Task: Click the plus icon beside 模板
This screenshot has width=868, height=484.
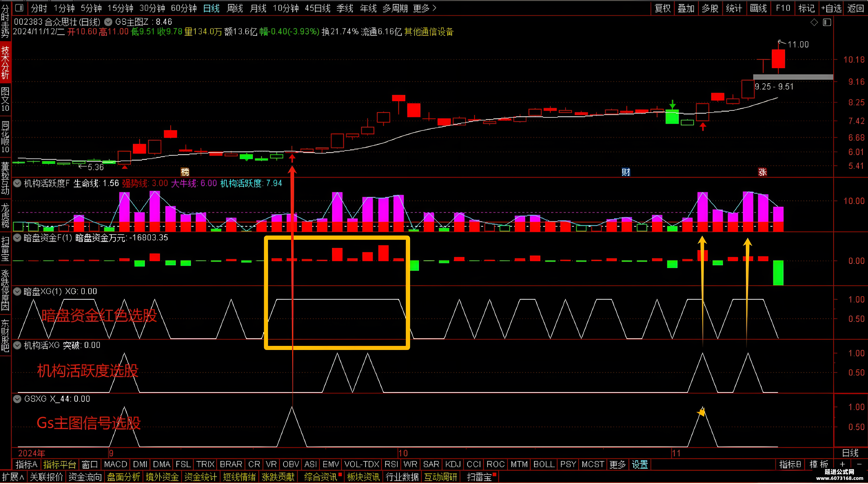Action: click(843, 464)
